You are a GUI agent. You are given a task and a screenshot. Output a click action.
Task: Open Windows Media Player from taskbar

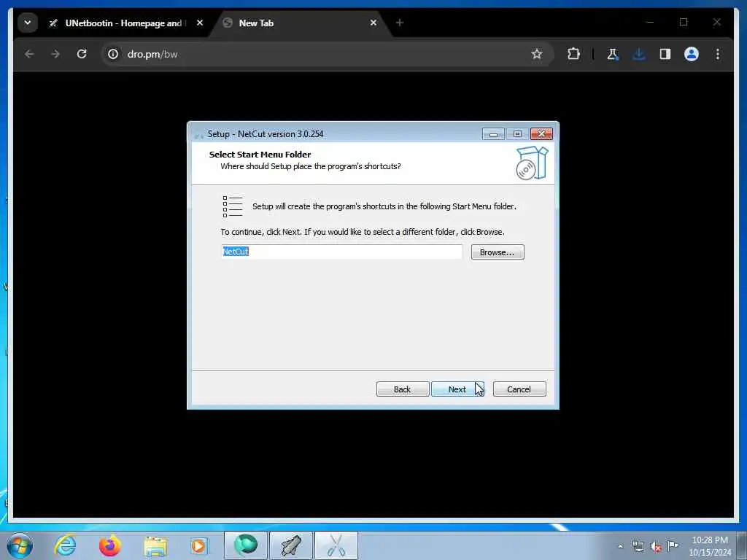(x=199, y=545)
